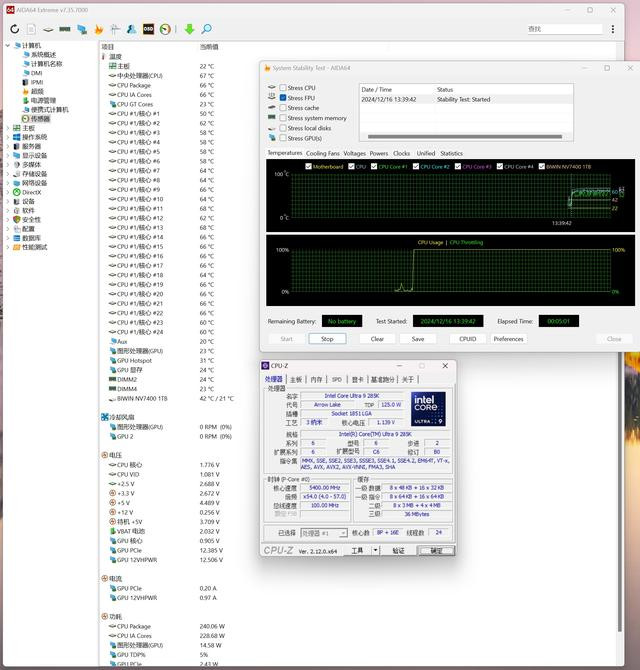This screenshot has height=670, width=640.
Task: Open the OSD panel toolbar icon
Action: click(x=148, y=29)
